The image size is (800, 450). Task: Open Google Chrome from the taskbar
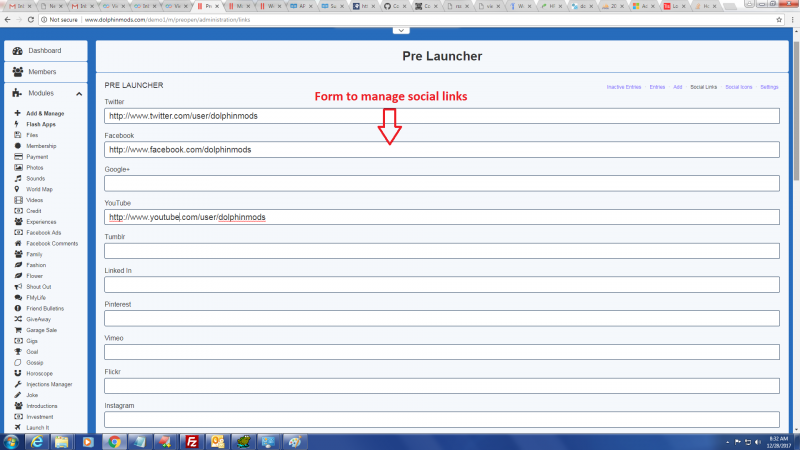pyautogui.click(x=114, y=442)
